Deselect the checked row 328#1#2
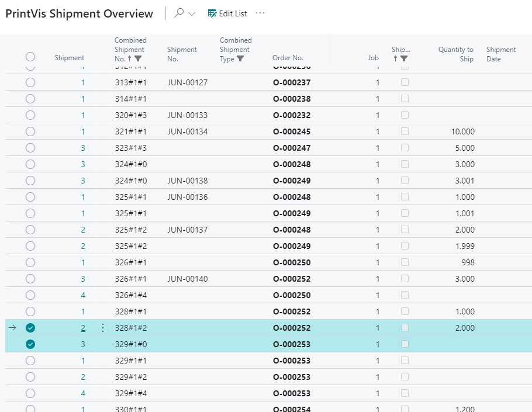 (30, 328)
